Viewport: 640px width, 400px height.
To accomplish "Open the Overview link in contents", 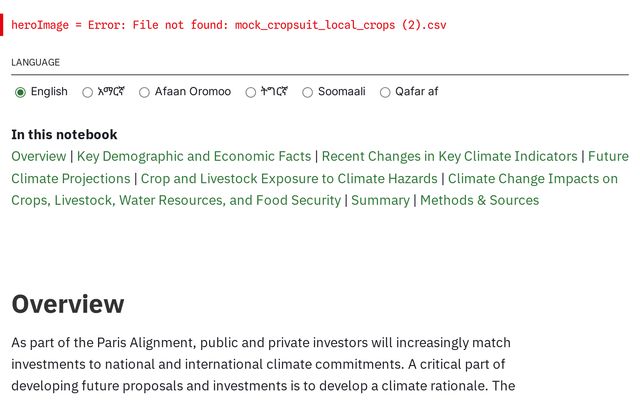I will 38,156.
